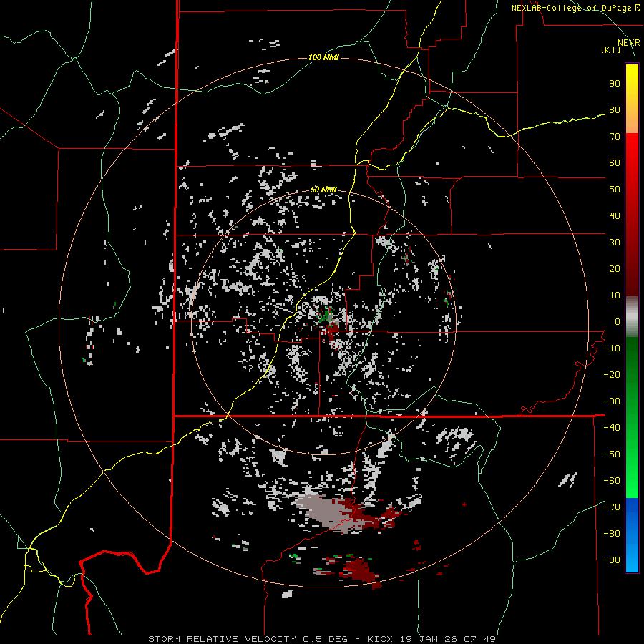The width and height of the screenshot is (644, 644).
Task: Select the 100 NMI range ring label
Action: click(323, 57)
